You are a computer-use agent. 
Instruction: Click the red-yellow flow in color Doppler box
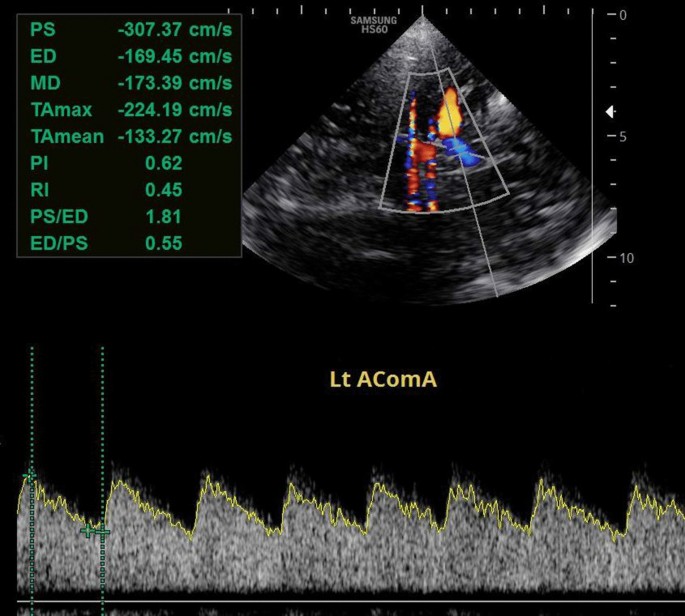447,108
